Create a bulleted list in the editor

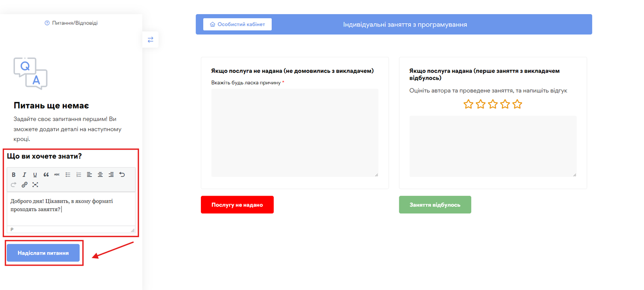point(68,175)
